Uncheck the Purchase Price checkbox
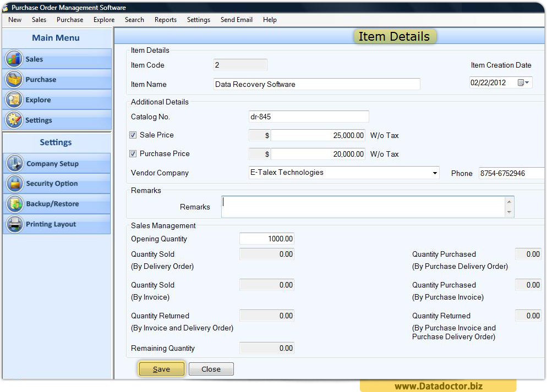Viewport: 547px width, 392px height. (x=133, y=153)
